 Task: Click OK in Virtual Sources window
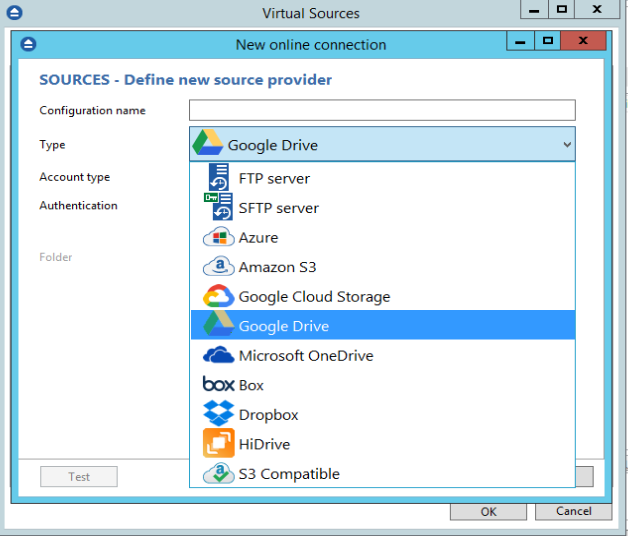488,512
